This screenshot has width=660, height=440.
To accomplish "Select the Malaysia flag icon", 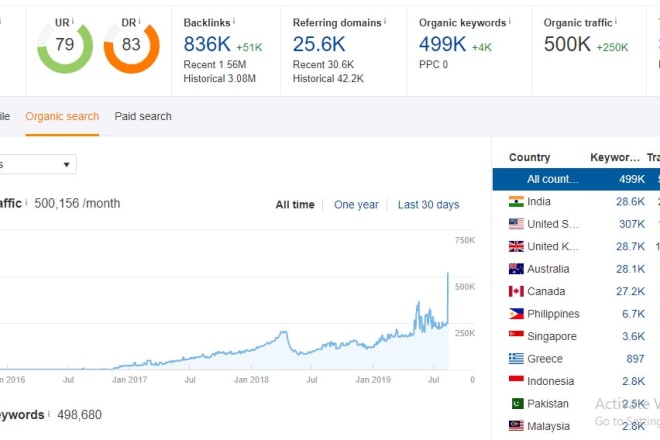I will [x=516, y=426].
